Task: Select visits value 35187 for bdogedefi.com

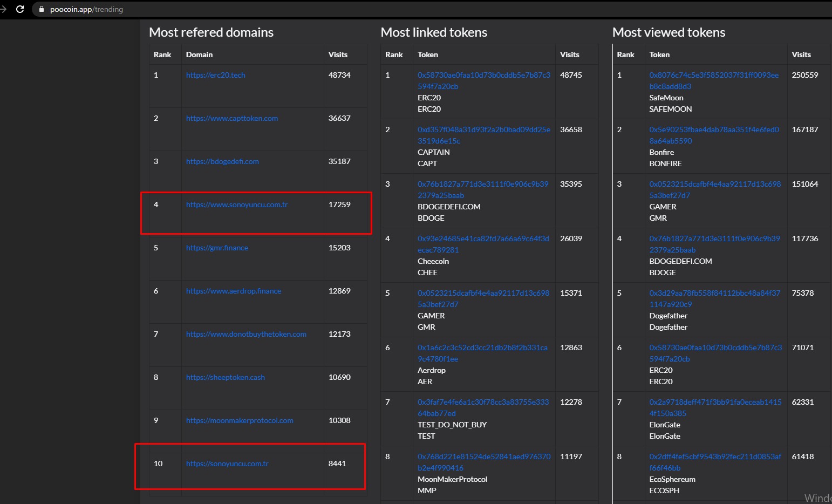Action: tap(339, 161)
